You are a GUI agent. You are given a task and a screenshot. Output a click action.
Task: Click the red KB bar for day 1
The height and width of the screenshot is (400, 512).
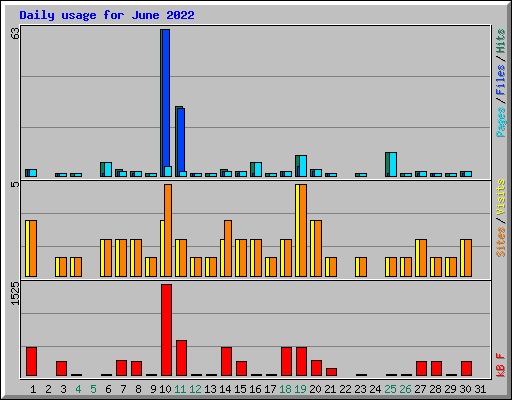coord(31,361)
